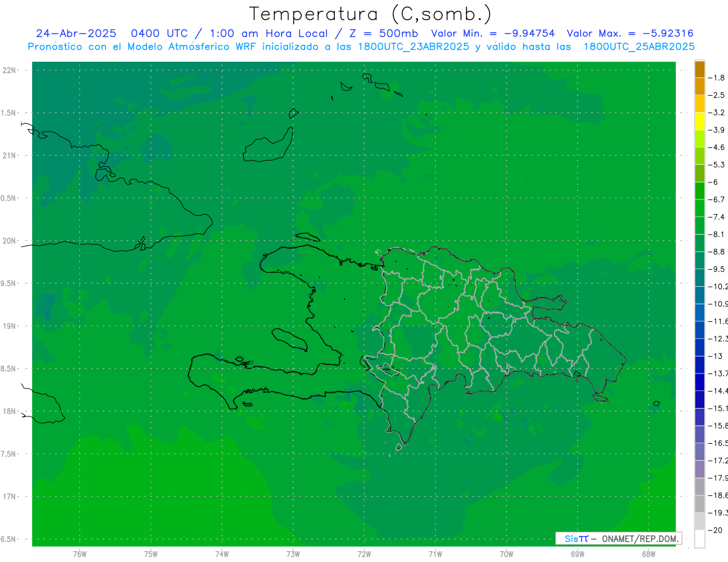Click the "-2.5" legend value
The width and height of the screenshot is (728, 562).
(x=718, y=95)
